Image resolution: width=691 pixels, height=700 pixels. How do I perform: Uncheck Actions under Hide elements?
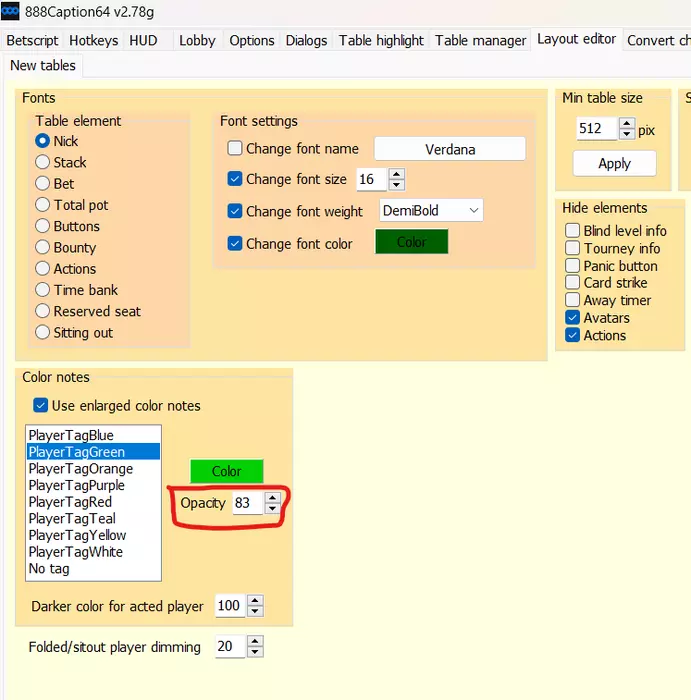click(572, 335)
